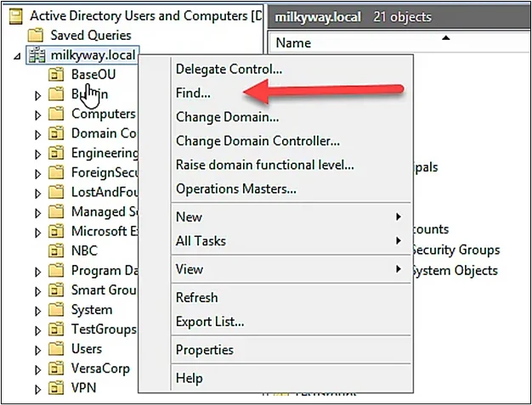Select the Saved Queries tree label
Viewport: 532px width, 405px height.
[x=91, y=36]
